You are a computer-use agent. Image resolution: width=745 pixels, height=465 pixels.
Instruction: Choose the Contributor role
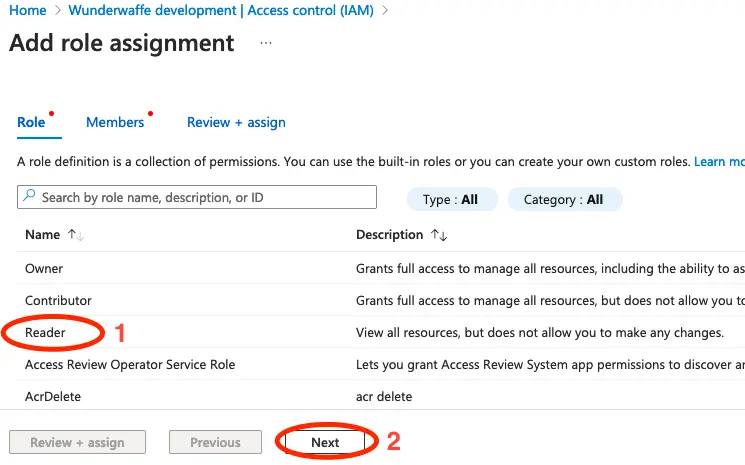58,300
